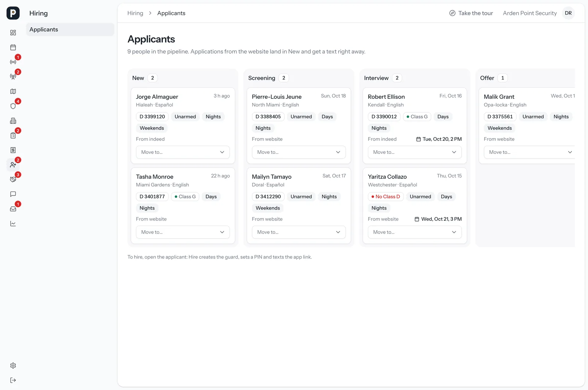Expand Move to dropdown for Malik Grant
Screen dimensions: 588x390
[x=530, y=152]
